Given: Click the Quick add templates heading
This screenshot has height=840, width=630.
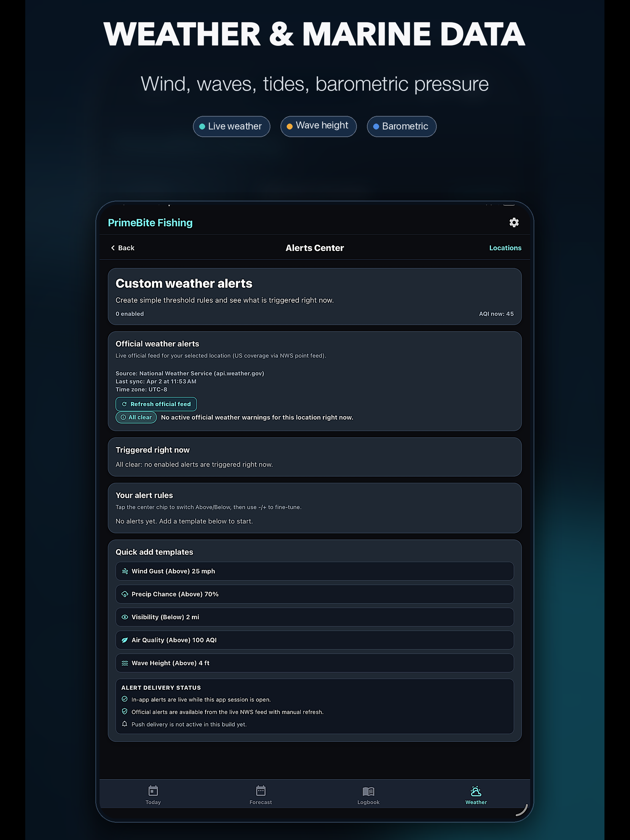Looking at the screenshot, I should click(154, 552).
